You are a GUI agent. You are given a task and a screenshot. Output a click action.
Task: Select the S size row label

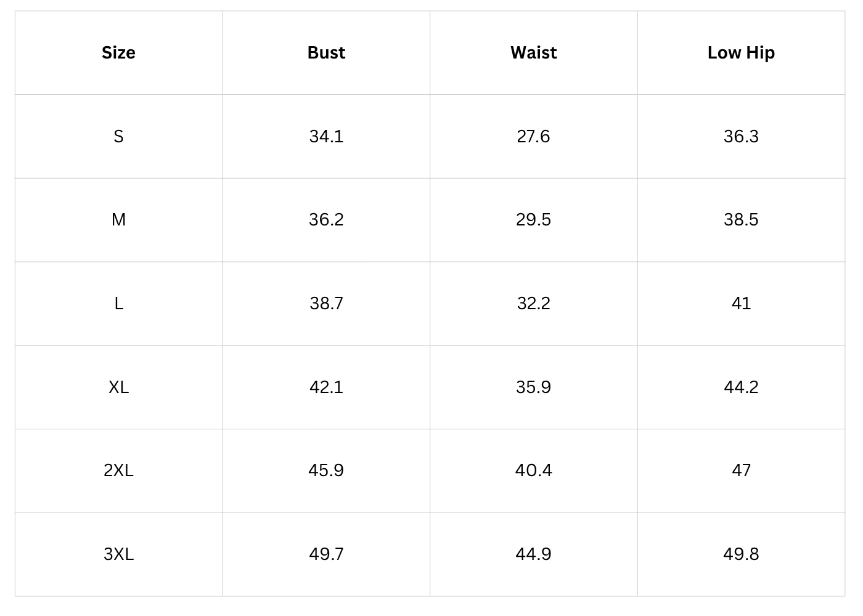118,136
